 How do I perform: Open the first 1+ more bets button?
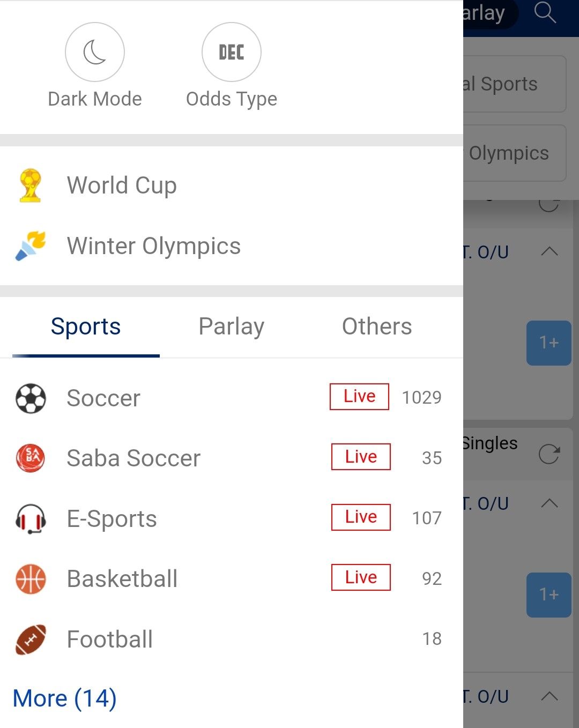click(549, 343)
